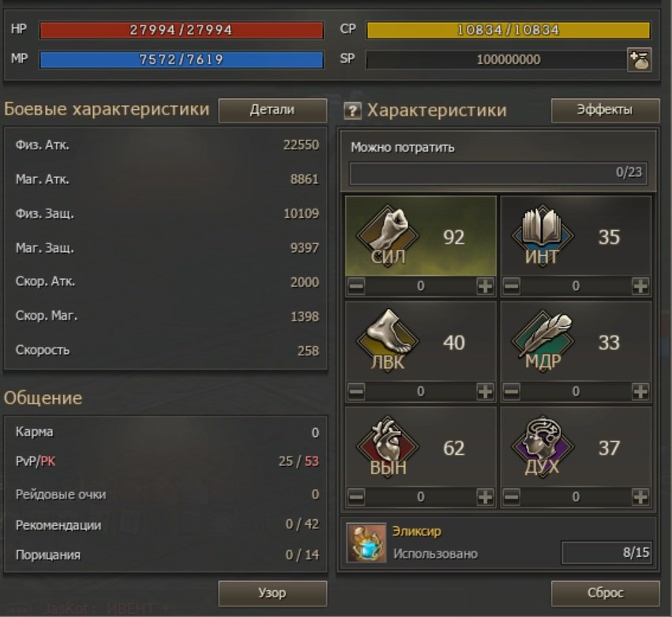Open the question mark help icon
The image size is (672, 617).
(x=352, y=111)
